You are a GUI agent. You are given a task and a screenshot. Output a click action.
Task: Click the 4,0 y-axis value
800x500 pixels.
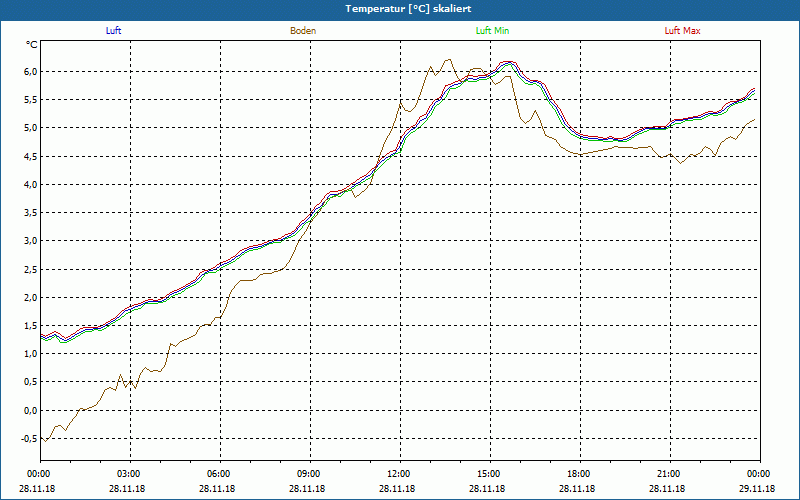[x=31, y=184]
